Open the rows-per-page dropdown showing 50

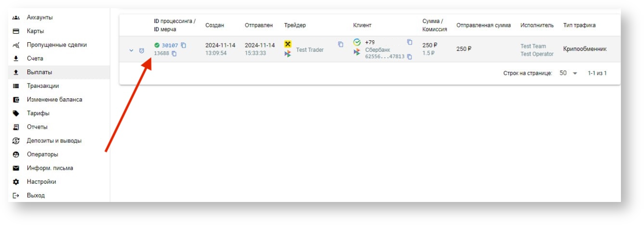tap(568, 73)
